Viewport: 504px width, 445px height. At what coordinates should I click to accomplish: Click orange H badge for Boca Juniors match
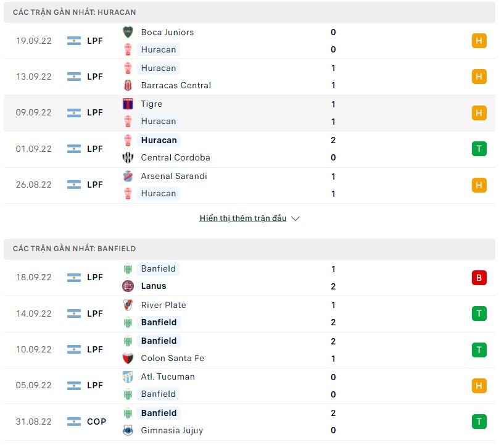(x=479, y=41)
